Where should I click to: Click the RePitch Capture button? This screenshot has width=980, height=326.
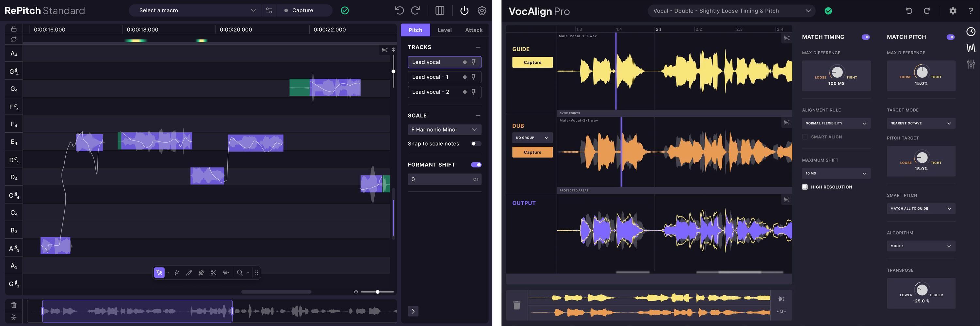pyautogui.click(x=304, y=10)
